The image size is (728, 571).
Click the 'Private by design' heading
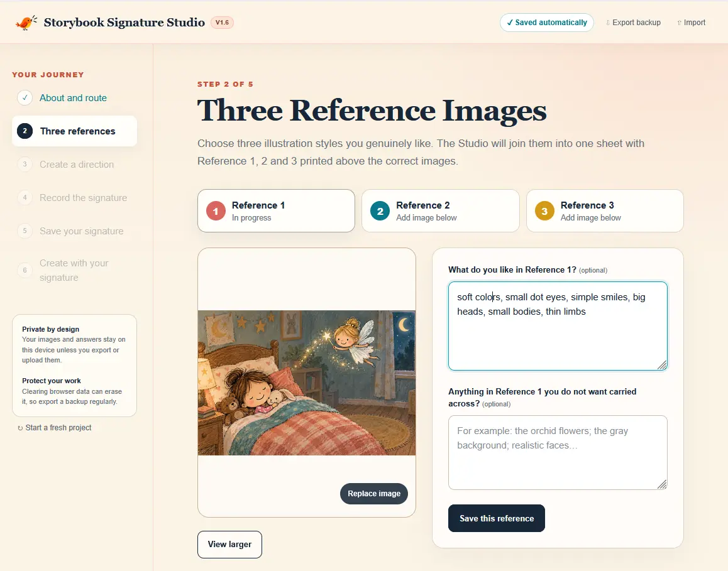tap(50, 329)
